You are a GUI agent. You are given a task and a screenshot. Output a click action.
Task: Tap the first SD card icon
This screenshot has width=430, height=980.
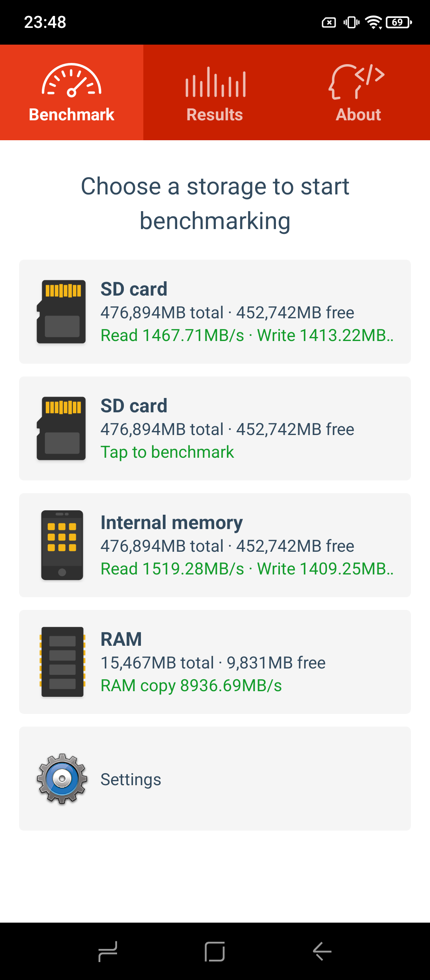tap(61, 312)
